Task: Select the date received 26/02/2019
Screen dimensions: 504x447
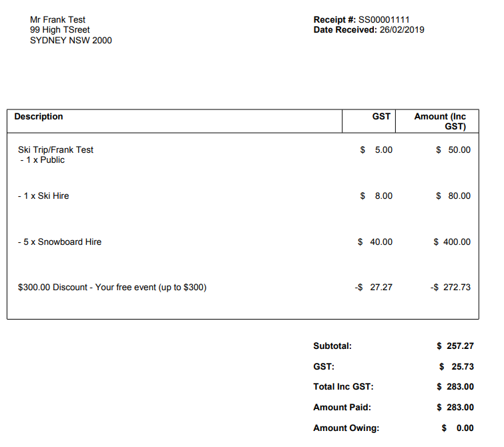Action: coord(402,29)
